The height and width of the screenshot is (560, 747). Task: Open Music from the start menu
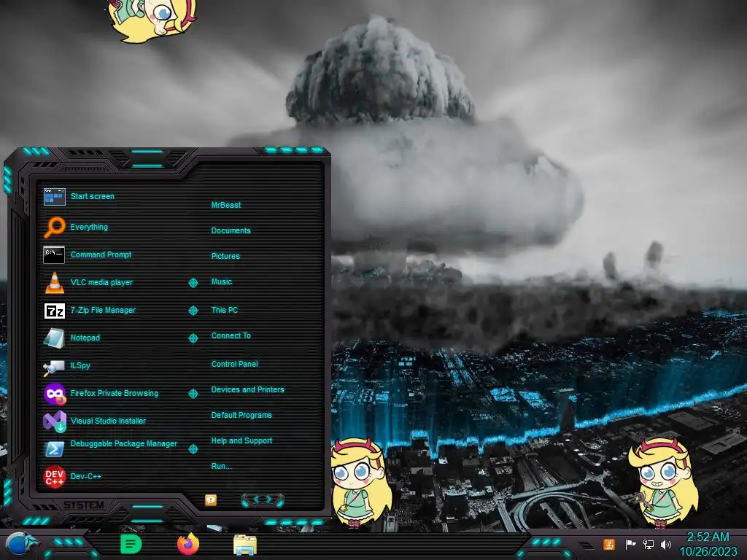click(x=222, y=282)
